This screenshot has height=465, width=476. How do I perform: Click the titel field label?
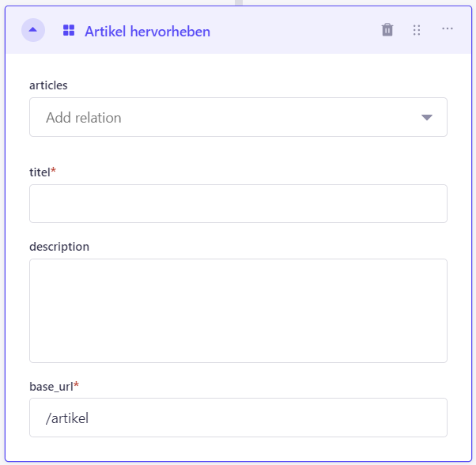point(40,172)
